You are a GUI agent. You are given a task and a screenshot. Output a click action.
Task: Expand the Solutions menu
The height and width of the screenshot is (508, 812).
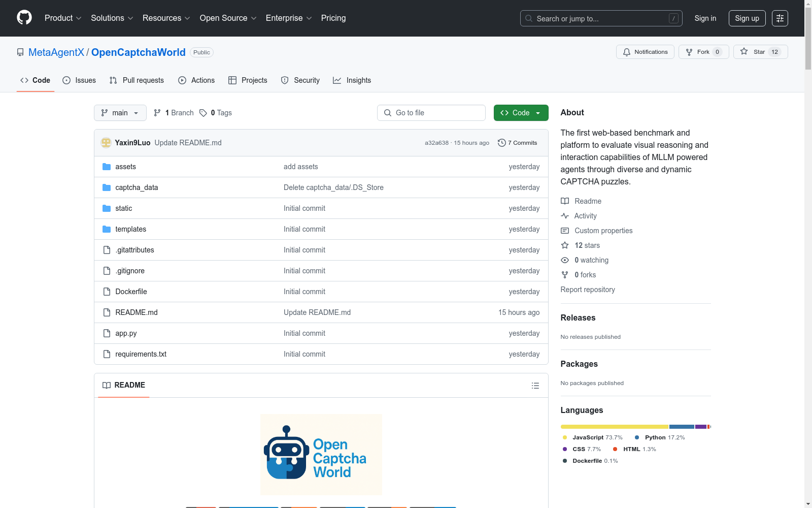(x=112, y=18)
